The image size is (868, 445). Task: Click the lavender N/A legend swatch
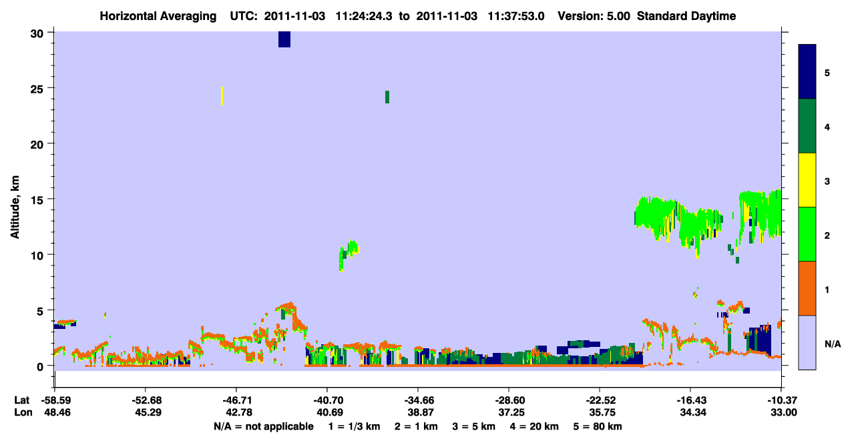(x=807, y=342)
